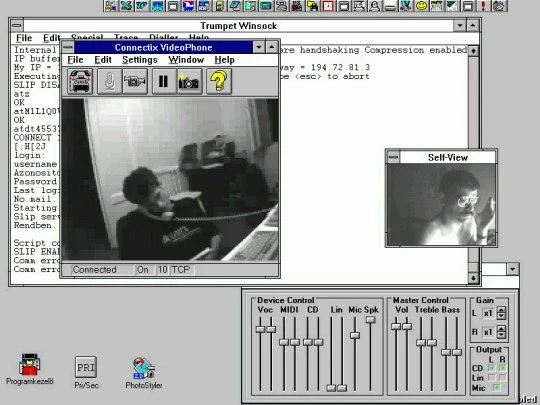Click the remote video image in VideoPhone
The width and height of the screenshot is (540, 405).
(170, 179)
